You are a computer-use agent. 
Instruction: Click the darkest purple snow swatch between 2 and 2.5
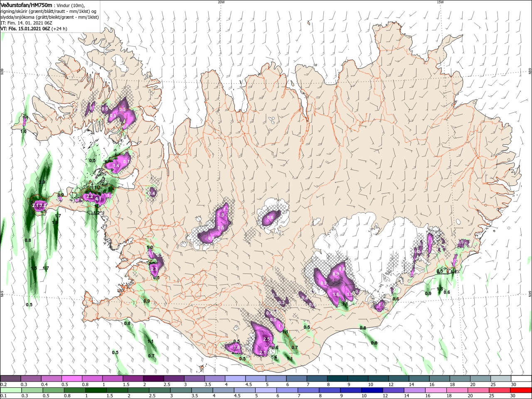(x=153, y=379)
